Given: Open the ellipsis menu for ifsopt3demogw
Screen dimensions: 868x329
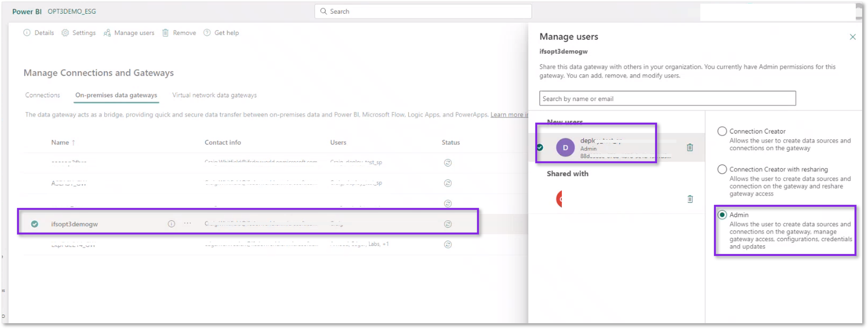Looking at the screenshot, I should point(188,223).
